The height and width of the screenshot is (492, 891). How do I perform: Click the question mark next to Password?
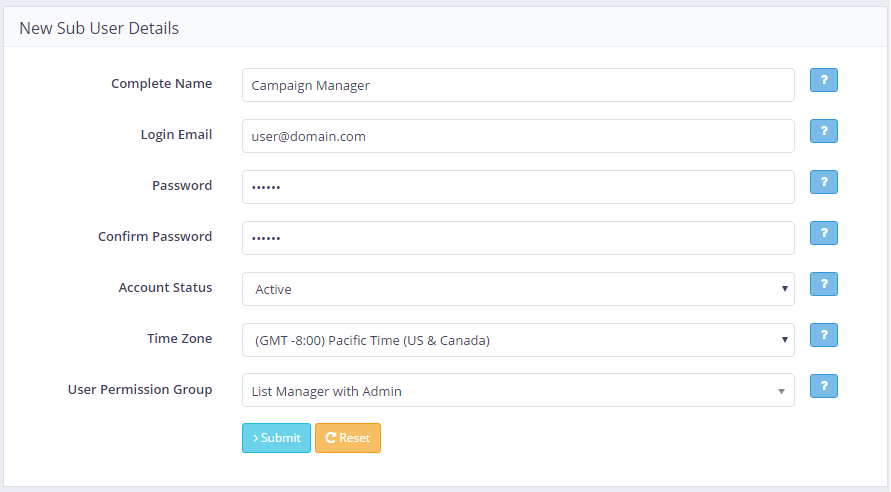click(x=823, y=182)
